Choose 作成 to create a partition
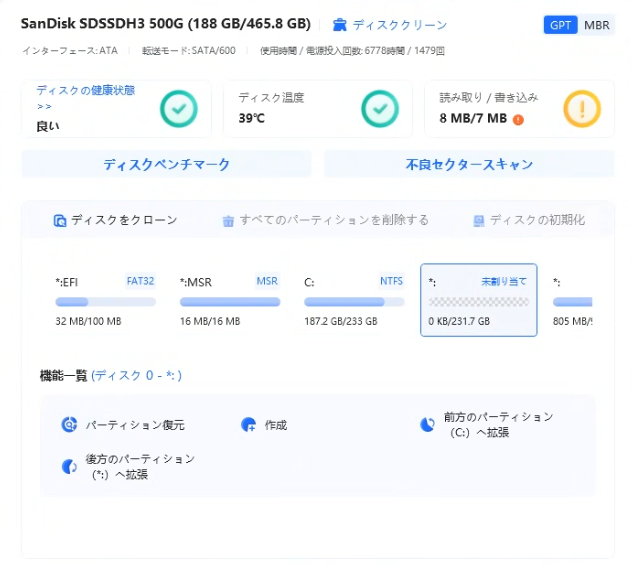632x566 pixels. tap(276, 425)
